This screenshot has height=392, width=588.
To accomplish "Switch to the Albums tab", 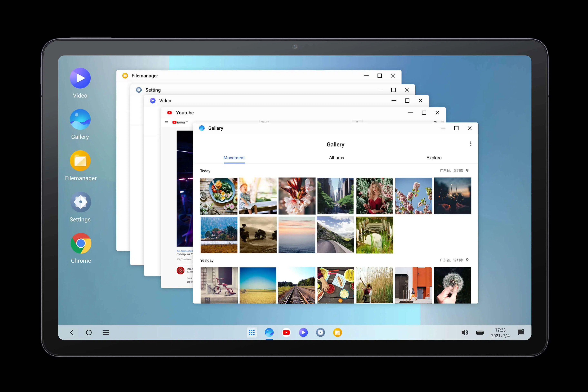I will pos(336,158).
